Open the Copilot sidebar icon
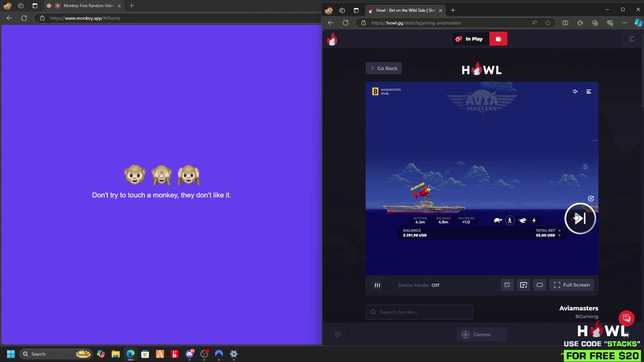644x362 pixels. [x=638, y=23]
